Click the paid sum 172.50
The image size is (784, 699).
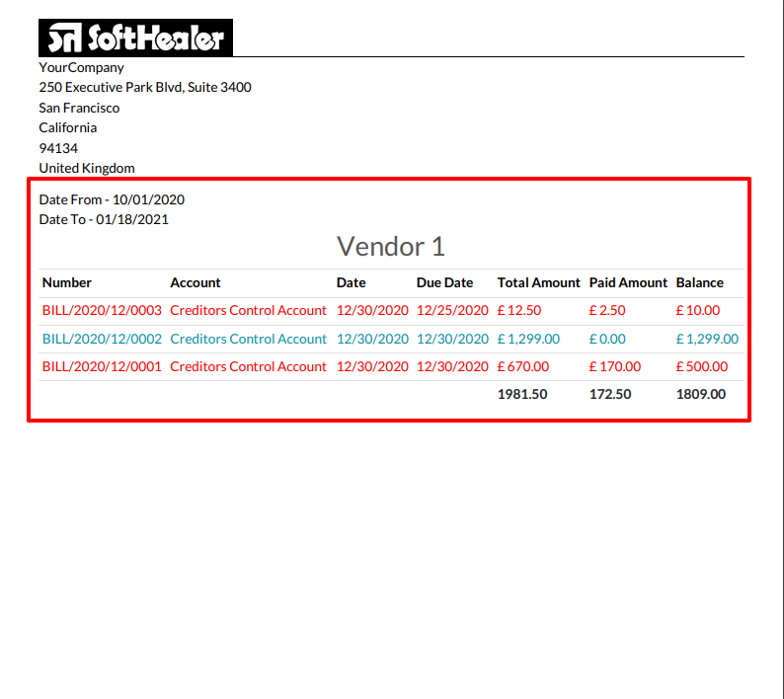610,395
